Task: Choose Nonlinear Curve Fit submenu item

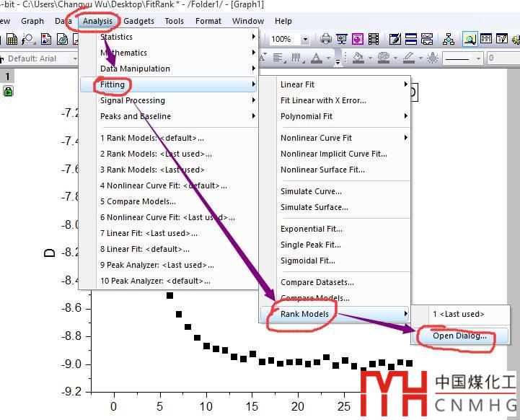Action: tap(316, 138)
